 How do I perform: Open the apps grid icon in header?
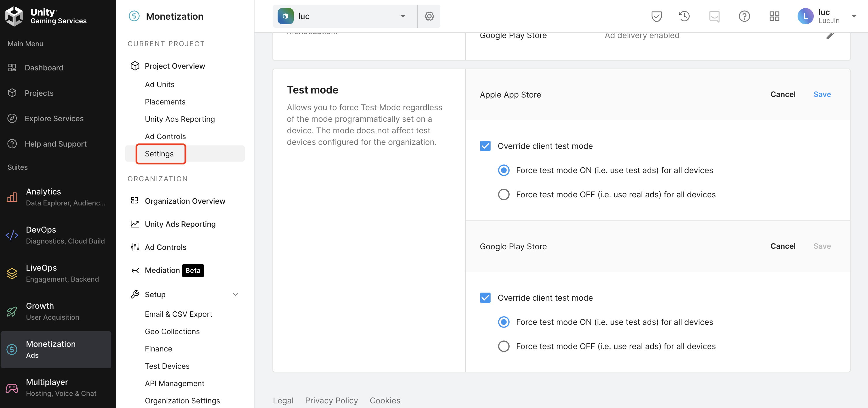774,16
